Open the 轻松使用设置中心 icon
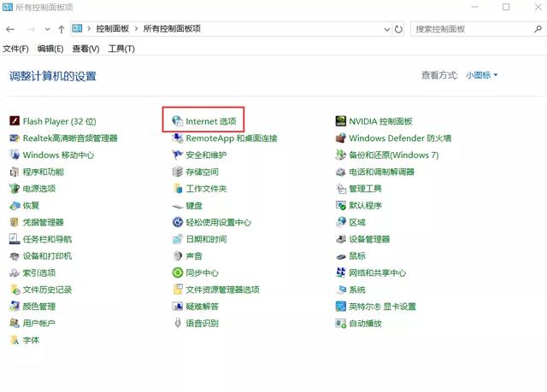The image size is (547, 392). pos(178,222)
